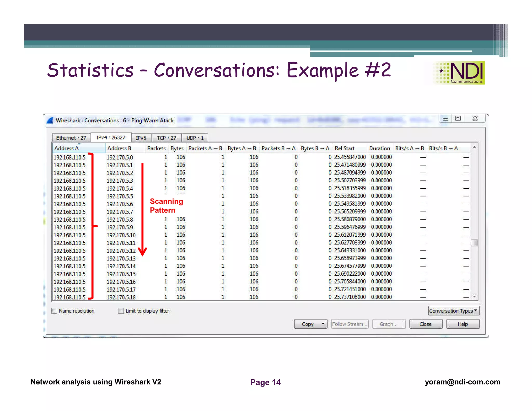This screenshot has height=411, width=532.
Task: Click the Wireshark shark fin icon in title bar
Action: (x=50, y=120)
